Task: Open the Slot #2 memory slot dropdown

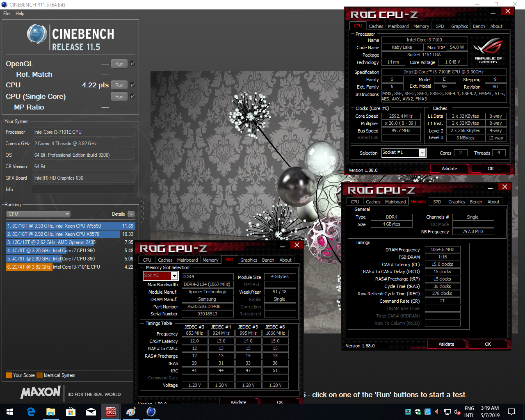Action: click(x=160, y=276)
